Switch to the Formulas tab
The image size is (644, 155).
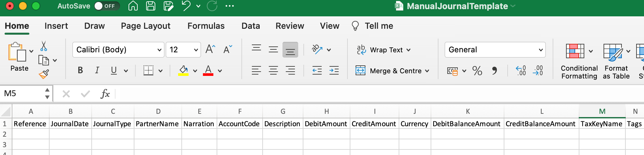pos(206,26)
